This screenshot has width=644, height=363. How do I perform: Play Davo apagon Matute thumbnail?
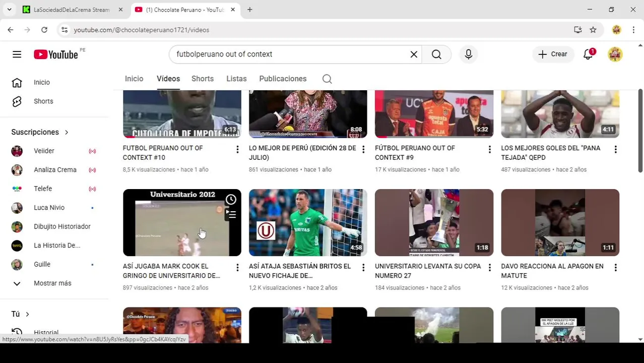[x=560, y=222]
